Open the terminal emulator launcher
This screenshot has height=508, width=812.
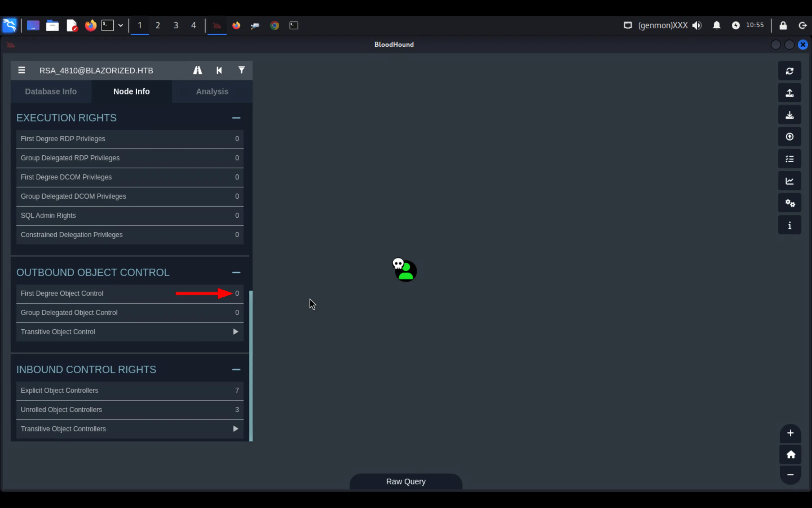pos(108,25)
